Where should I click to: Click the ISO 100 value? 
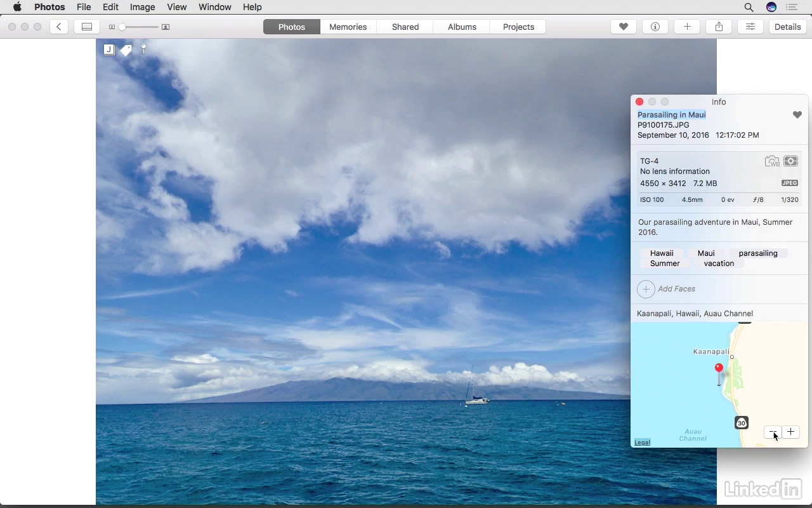point(652,200)
